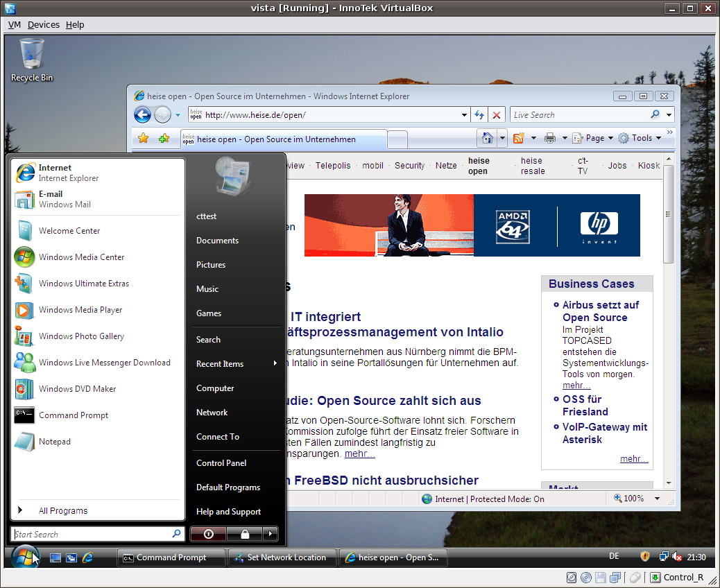
Task: Open zoom level dropdown arrow
Action: 657,499
